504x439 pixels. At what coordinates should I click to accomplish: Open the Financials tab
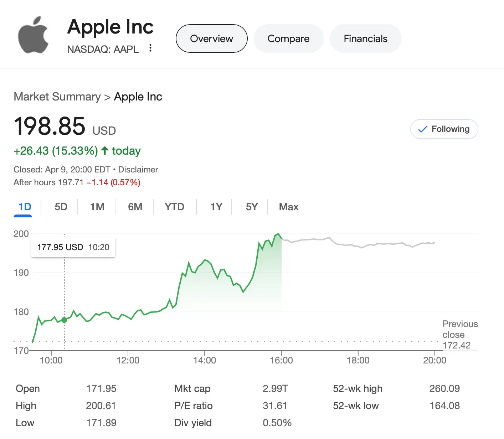[365, 38]
